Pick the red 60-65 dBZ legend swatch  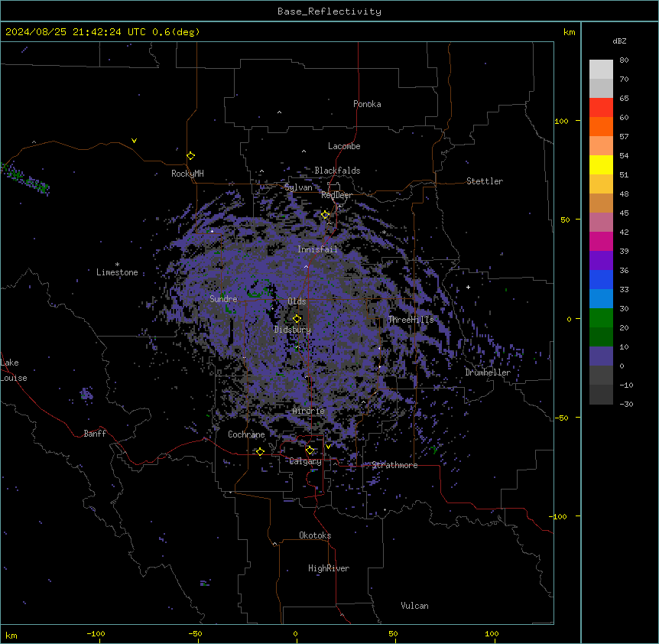pyautogui.click(x=601, y=108)
